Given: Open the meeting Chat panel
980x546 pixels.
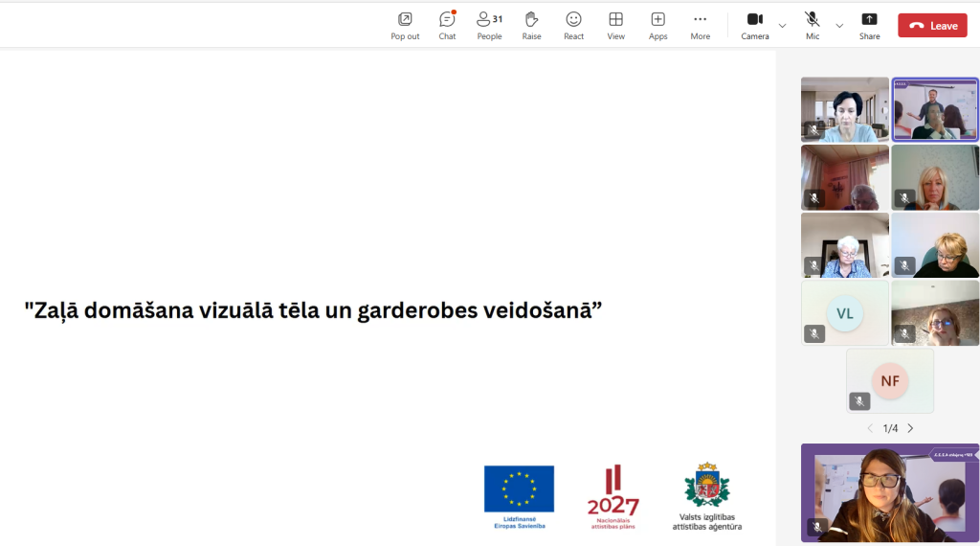Looking at the screenshot, I should point(447,25).
